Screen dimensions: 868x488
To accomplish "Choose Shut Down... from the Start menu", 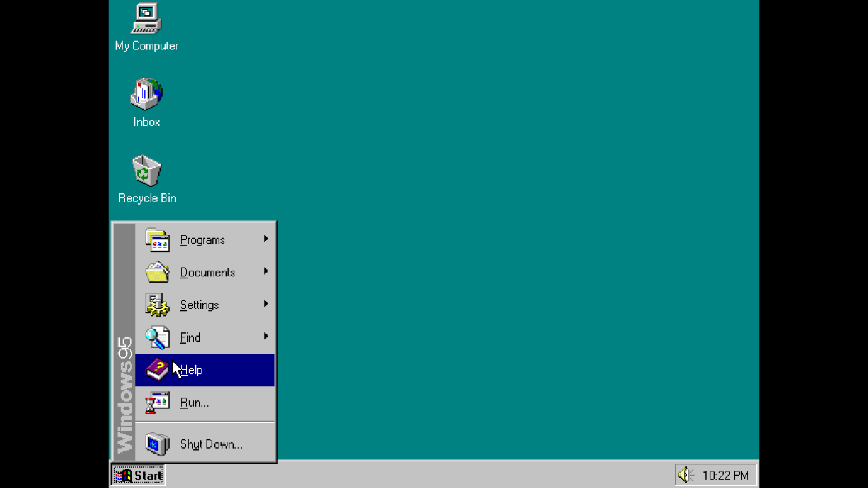I will 205,444.
